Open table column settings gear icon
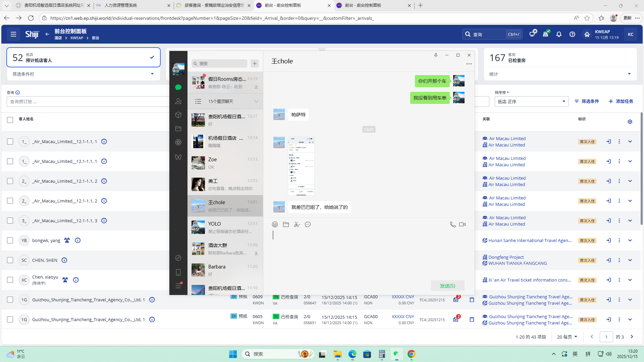This screenshot has height=362, width=644. [630, 122]
